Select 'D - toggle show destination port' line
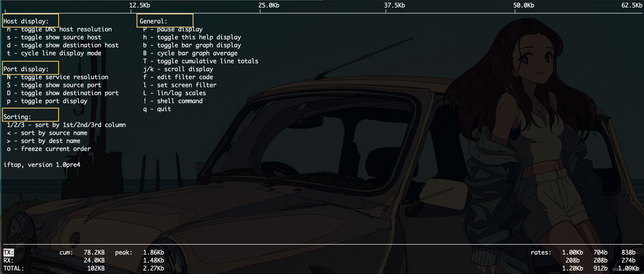The image size is (644, 274). click(x=63, y=93)
